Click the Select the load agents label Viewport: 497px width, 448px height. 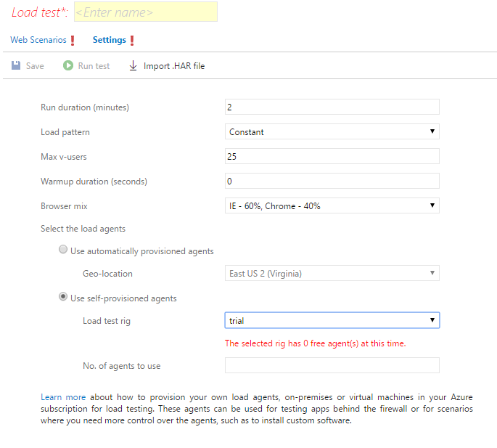(x=83, y=229)
